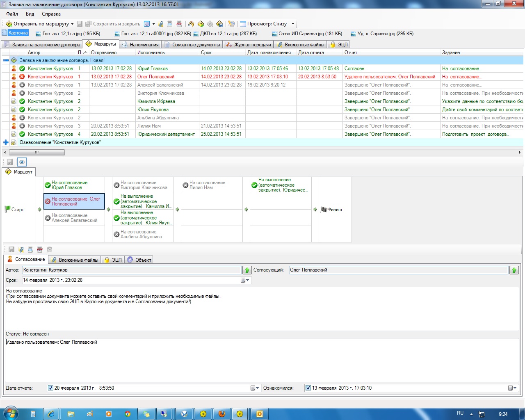The width and height of the screenshot is (525, 420).
Task: Click the horizontal scrollbar thumb under the routes table
Action: (x=37, y=152)
